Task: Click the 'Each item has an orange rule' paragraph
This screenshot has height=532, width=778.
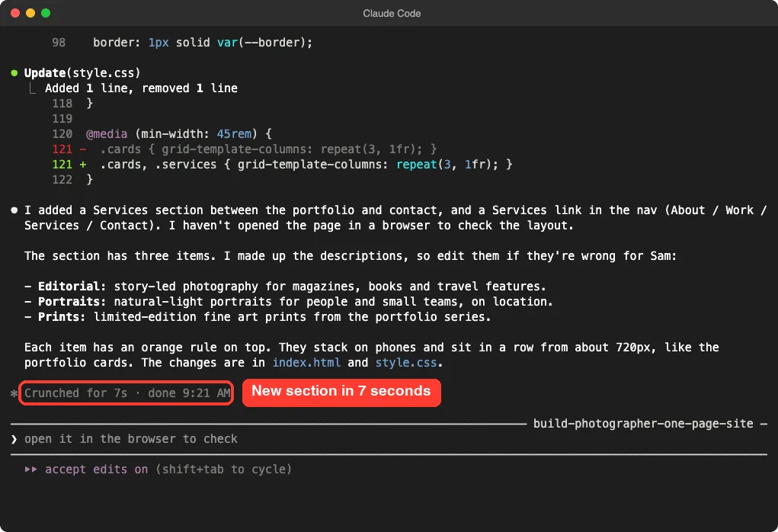Action: point(372,355)
